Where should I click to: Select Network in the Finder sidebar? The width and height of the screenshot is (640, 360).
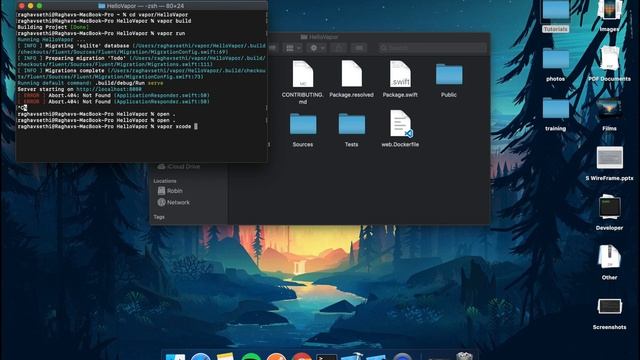[173, 202]
